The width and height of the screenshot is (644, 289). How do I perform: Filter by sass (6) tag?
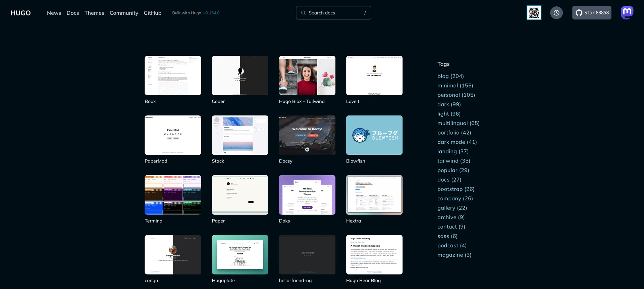[447, 236]
